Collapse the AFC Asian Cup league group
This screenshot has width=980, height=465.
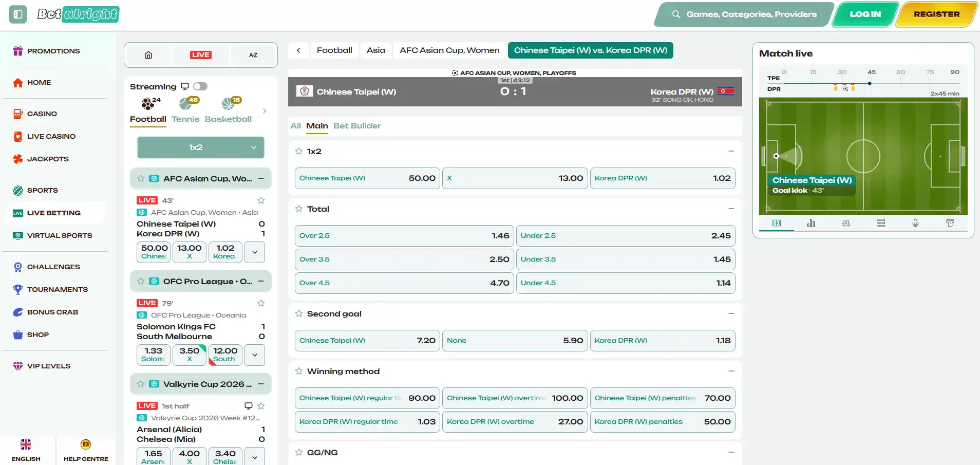(261, 178)
